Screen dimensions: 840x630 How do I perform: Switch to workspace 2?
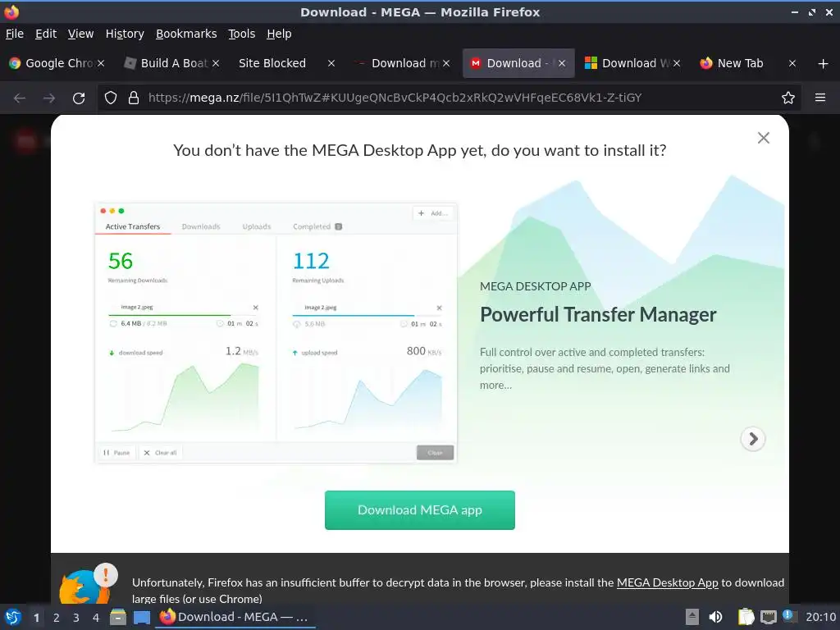[57, 618]
